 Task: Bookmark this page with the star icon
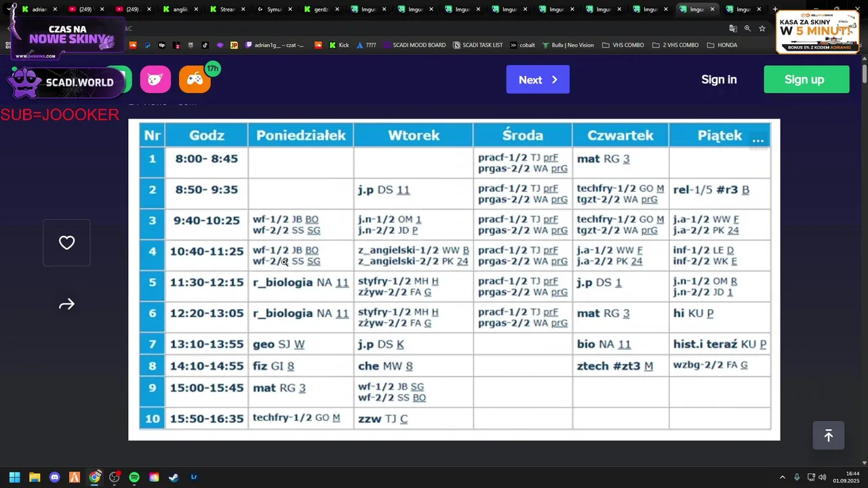[x=762, y=28]
